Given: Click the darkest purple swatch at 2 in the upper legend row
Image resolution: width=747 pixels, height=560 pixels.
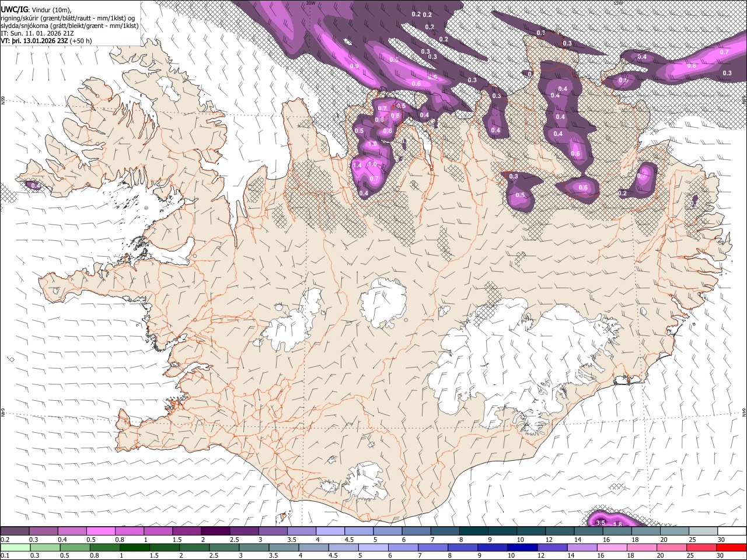Looking at the screenshot, I should tap(215, 531).
